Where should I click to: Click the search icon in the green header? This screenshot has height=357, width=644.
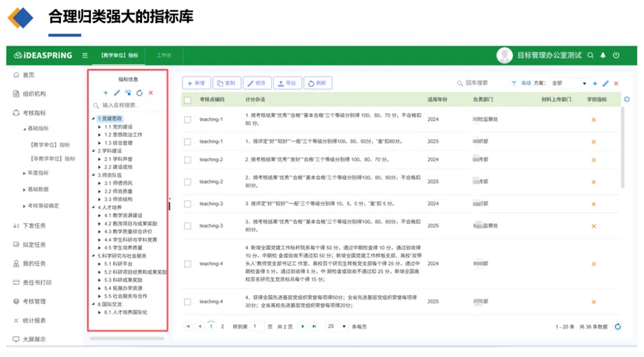pos(590,55)
